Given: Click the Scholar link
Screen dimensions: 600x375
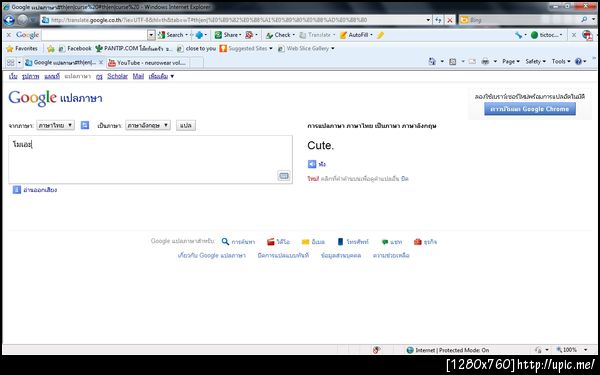Looking at the screenshot, I should (117, 76).
